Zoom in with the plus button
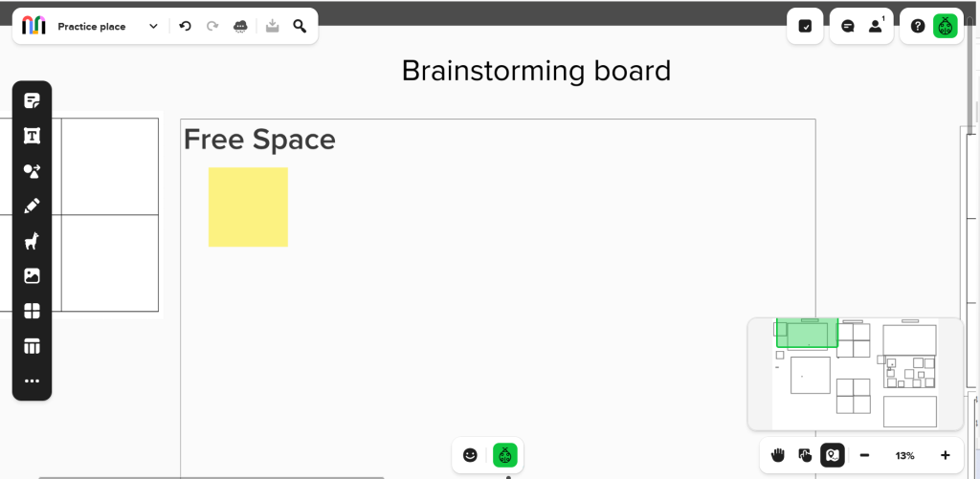Image resolution: width=980 pixels, height=479 pixels. pyautogui.click(x=945, y=455)
